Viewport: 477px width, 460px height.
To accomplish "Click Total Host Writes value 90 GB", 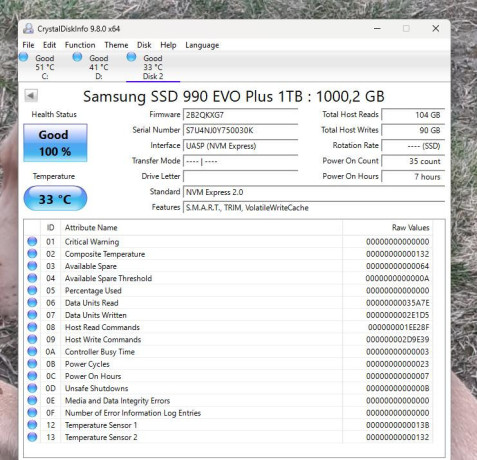I will [413, 130].
